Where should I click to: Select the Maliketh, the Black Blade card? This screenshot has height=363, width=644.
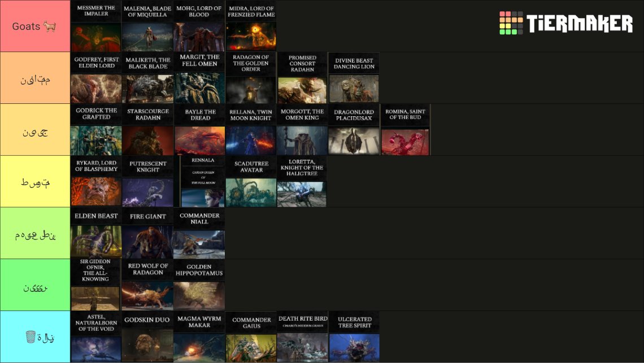click(147, 77)
